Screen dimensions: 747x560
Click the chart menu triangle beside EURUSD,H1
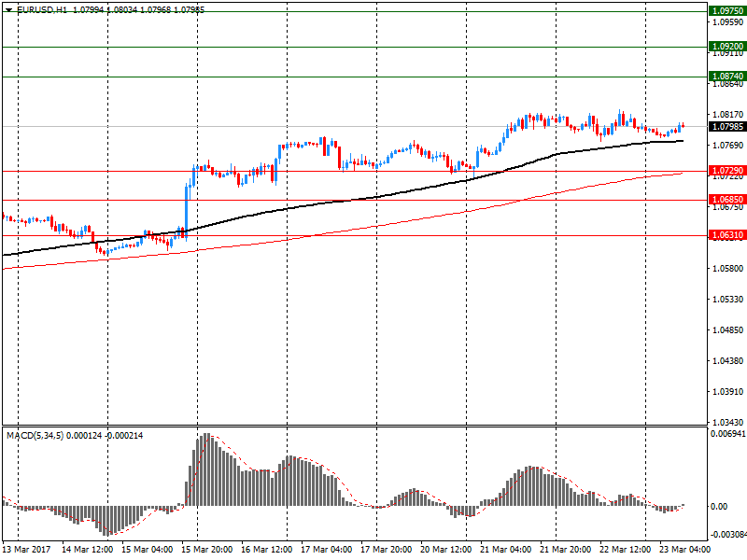pos(8,9)
